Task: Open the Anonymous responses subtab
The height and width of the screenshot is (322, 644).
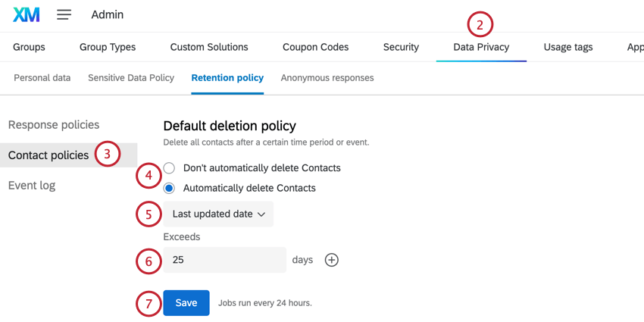Action: [x=327, y=78]
